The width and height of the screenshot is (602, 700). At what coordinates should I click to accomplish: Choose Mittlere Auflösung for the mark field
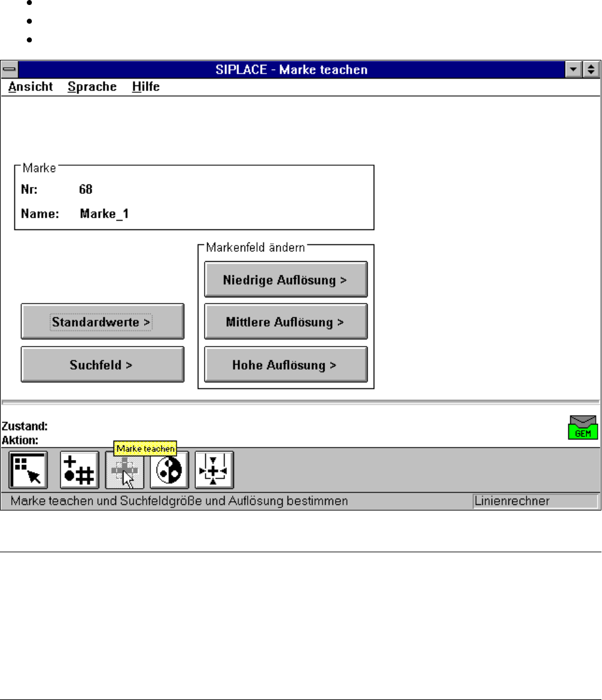coord(286,322)
